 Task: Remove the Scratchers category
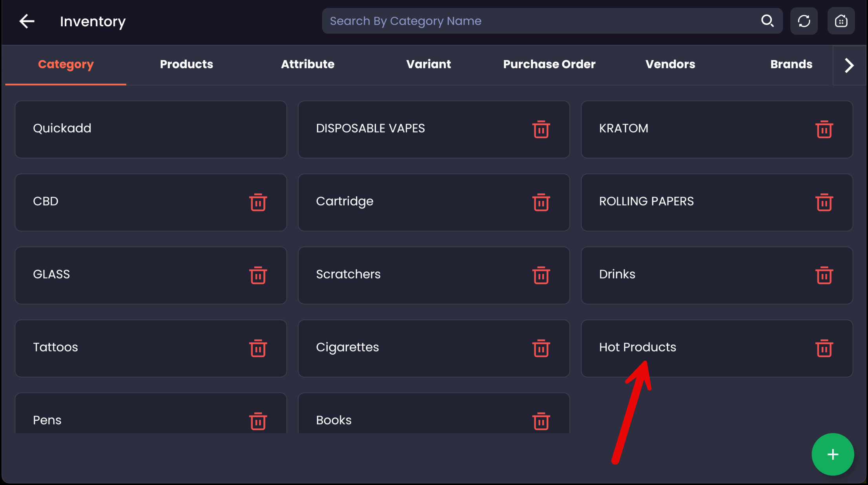[541, 275]
